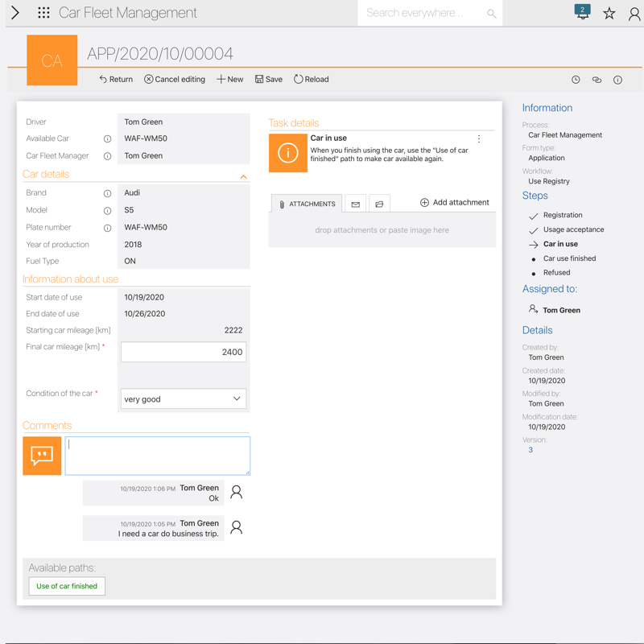Click the info icon beside Available Car
The width and height of the screenshot is (644, 644).
click(x=107, y=139)
